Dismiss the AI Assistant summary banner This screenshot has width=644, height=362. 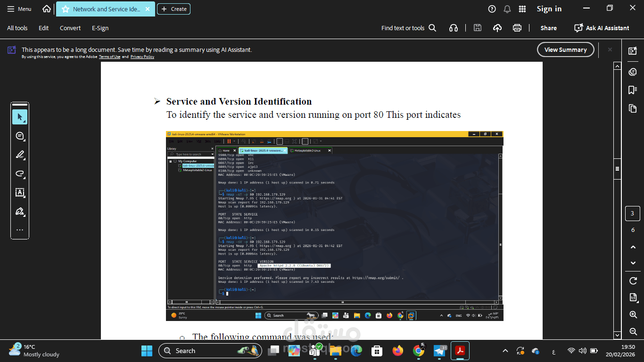610,49
